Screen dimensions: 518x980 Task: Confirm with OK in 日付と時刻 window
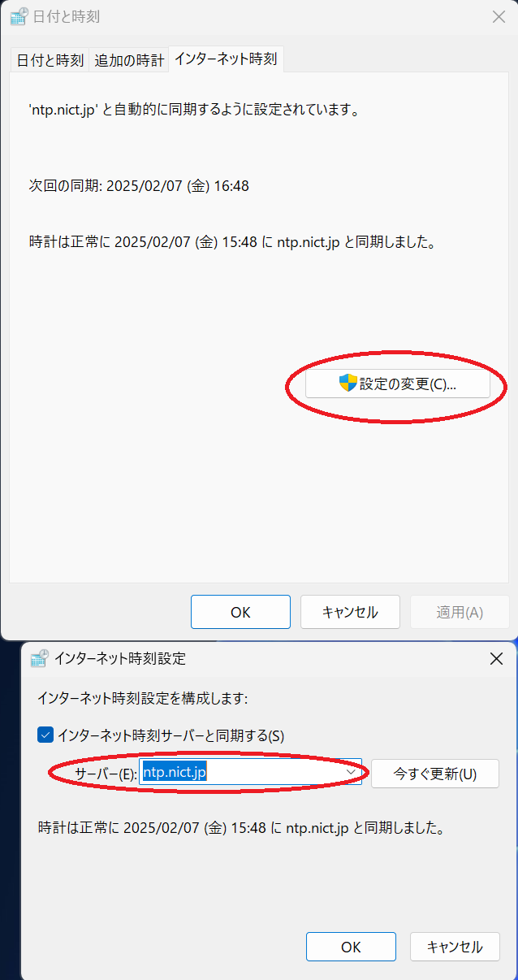[240, 612]
